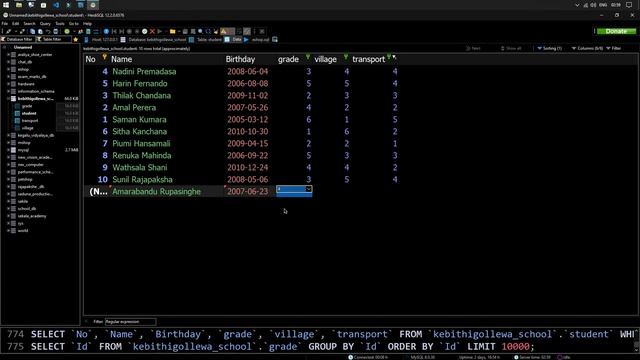640x360 pixels.
Task: Open the Sorting (1) dropdown
Action: (549, 48)
